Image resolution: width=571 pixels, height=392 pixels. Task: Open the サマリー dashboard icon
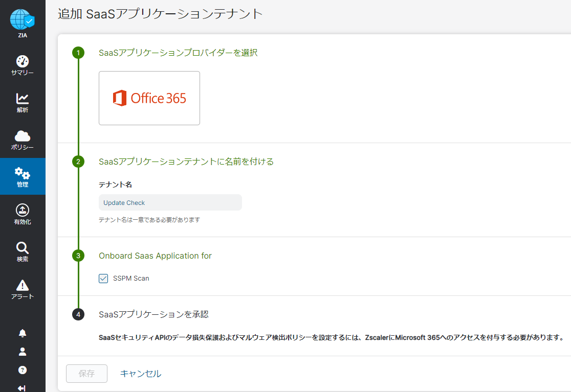pyautogui.click(x=22, y=61)
